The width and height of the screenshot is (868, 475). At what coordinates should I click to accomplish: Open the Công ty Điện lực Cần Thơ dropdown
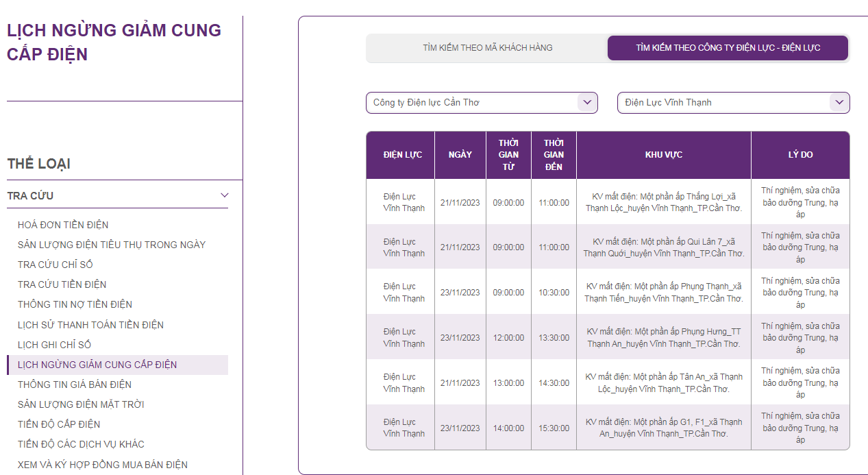click(482, 103)
